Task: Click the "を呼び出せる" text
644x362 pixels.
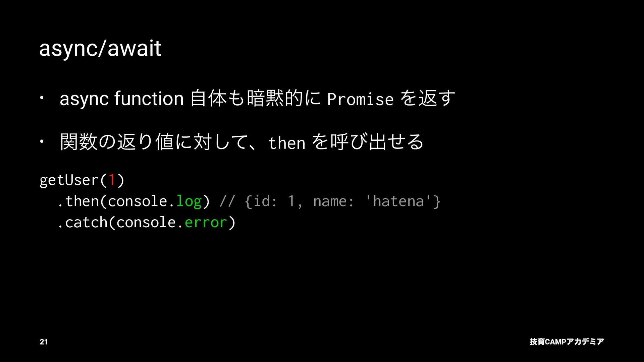Action: [368, 142]
